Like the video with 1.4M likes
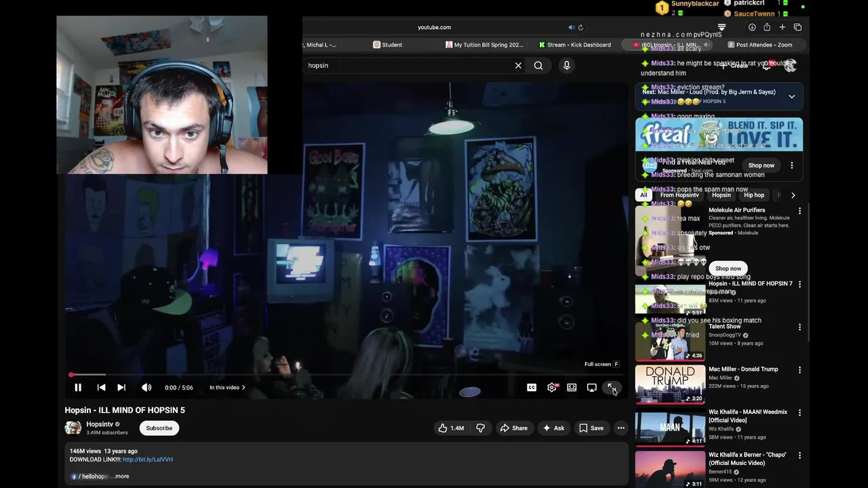Viewport: 868px width, 488px height. (x=451, y=428)
